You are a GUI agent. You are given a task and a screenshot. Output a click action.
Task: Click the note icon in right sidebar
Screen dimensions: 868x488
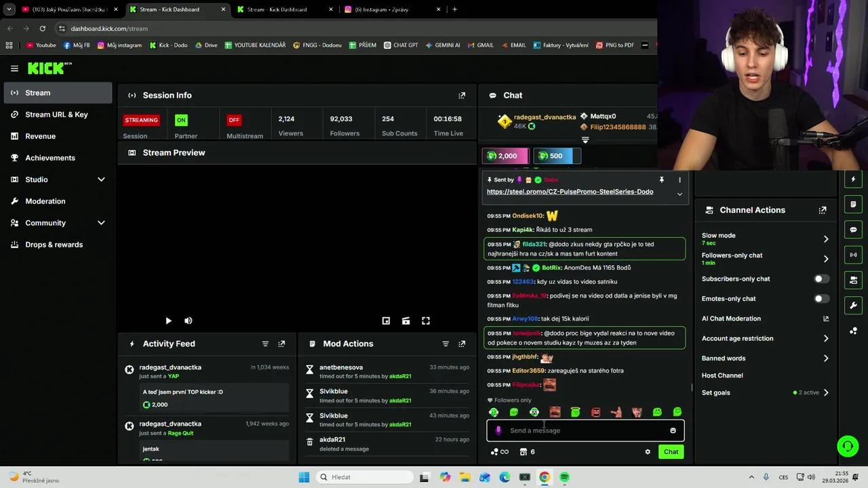(x=853, y=204)
